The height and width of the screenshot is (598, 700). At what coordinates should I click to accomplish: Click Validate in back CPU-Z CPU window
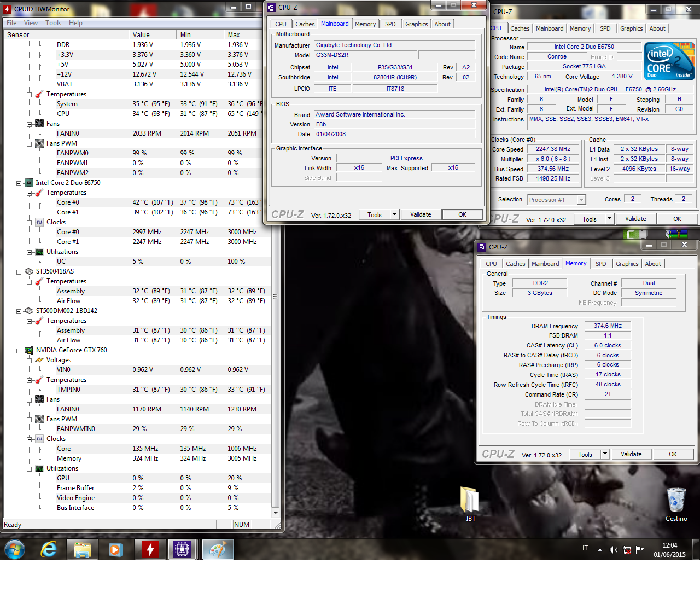(x=635, y=219)
